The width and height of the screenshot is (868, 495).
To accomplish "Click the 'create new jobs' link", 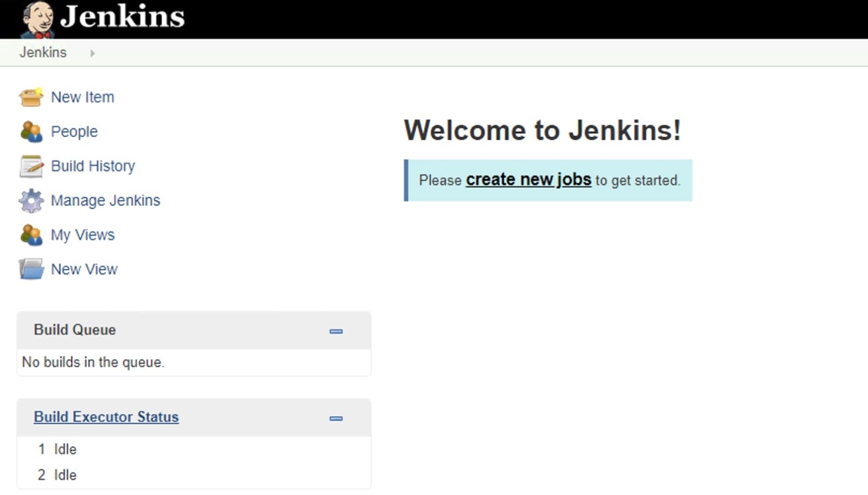I will (528, 179).
